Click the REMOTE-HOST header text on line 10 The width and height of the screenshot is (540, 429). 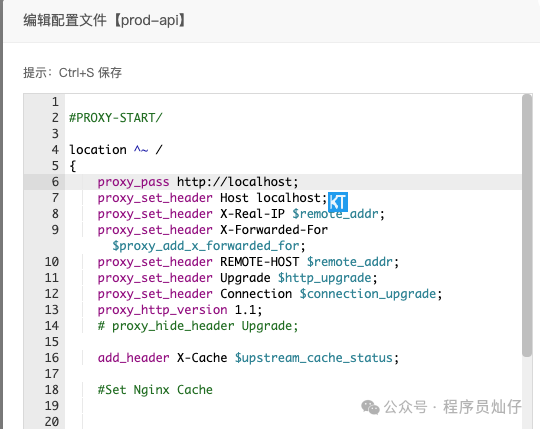pyautogui.click(x=259, y=262)
